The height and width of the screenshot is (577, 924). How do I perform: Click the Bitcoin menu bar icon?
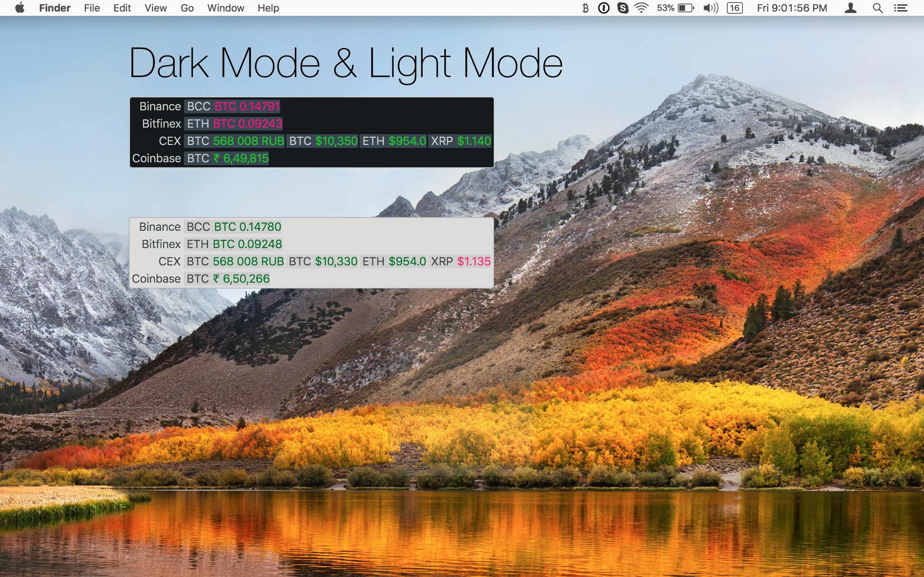click(585, 8)
